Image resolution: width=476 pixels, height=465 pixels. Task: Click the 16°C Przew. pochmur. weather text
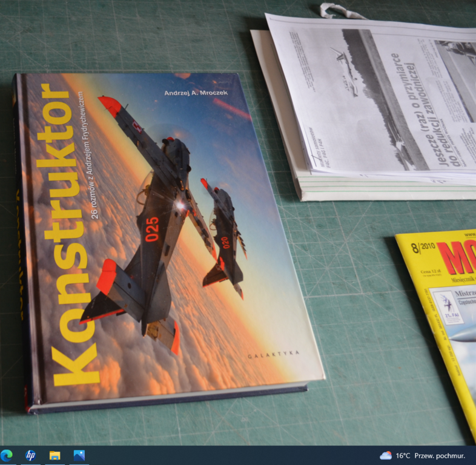[x=430, y=455]
